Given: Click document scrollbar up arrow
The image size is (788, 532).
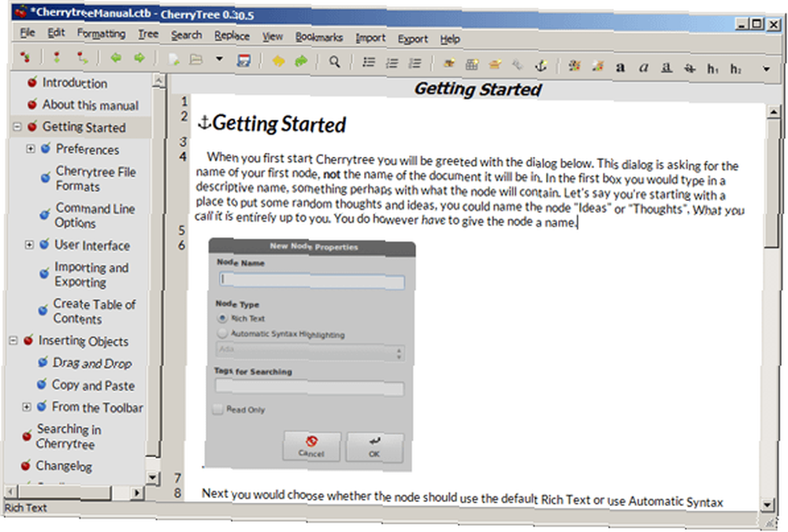Looking at the screenshot, I should (x=774, y=112).
